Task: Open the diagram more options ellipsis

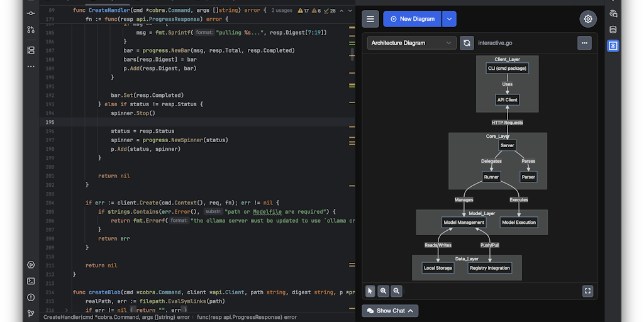Action: point(585,43)
